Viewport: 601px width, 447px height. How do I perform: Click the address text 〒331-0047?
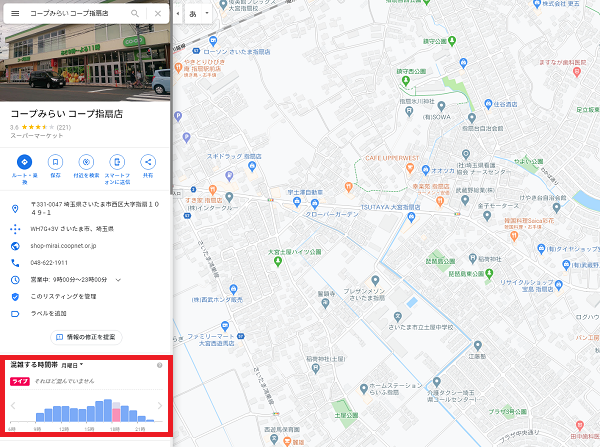point(95,208)
